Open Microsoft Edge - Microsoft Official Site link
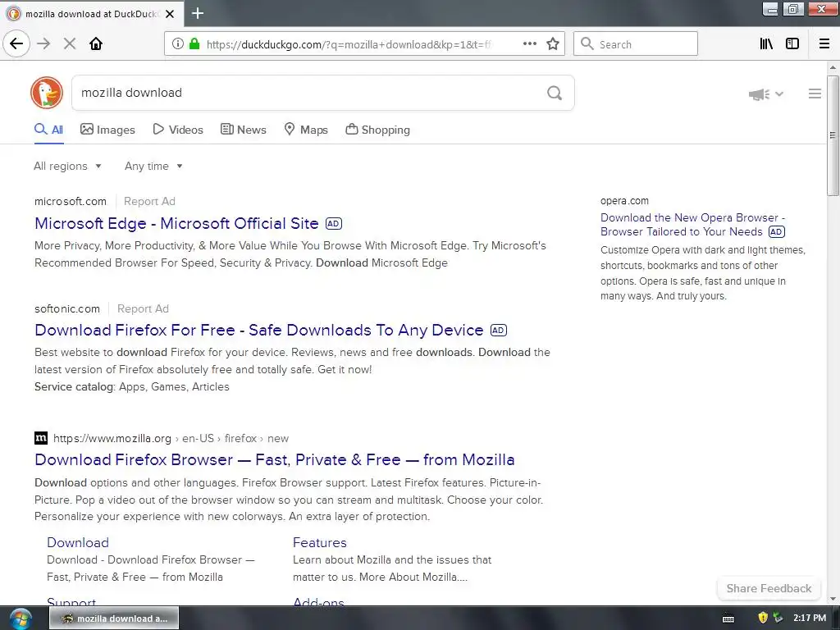 [176, 223]
